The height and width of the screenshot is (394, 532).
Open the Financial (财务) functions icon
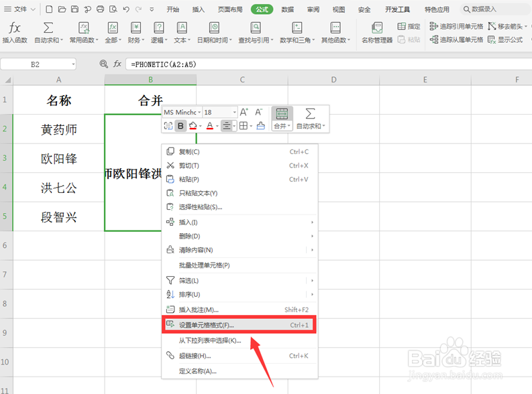coord(136,27)
